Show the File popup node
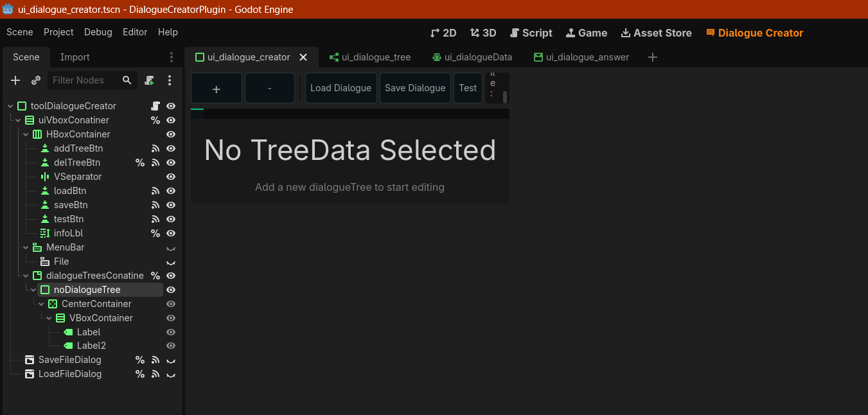 click(x=171, y=261)
